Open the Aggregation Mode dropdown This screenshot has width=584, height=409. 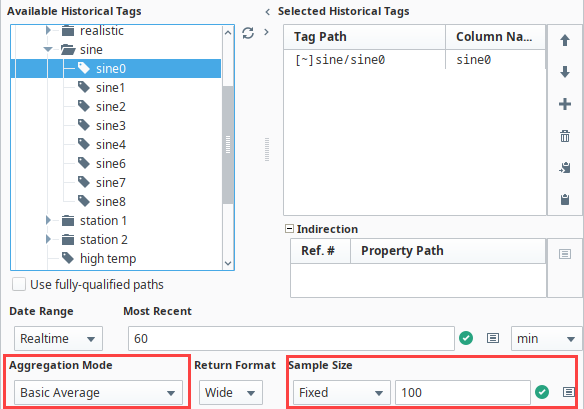[98, 393]
